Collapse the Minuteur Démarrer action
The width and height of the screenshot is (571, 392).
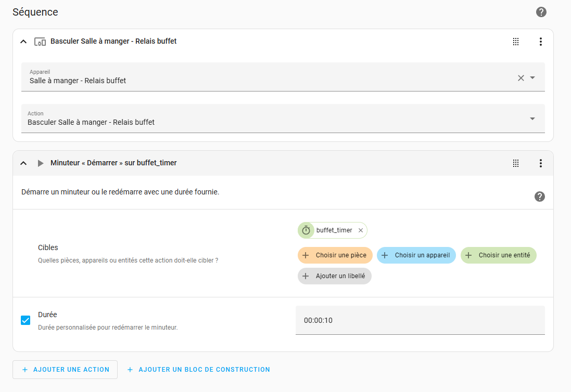[23, 163]
